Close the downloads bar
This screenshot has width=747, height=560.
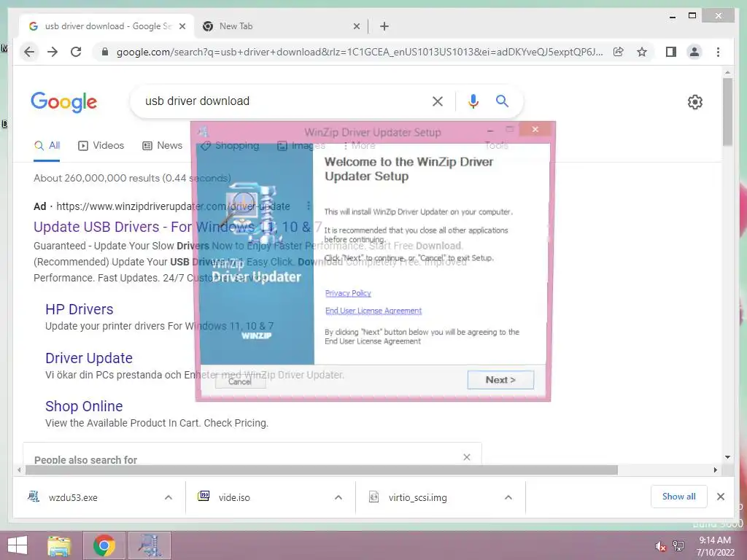pos(720,497)
